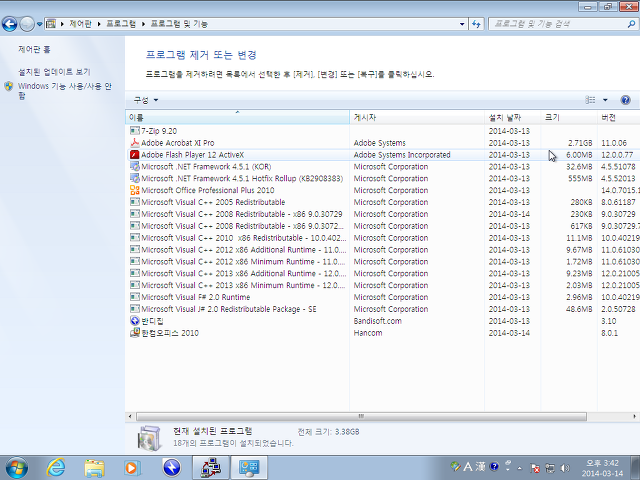Image resolution: width=640 pixels, height=480 pixels.
Task: Click the Action Center flag tray icon
Action: [x=535, y=468]
